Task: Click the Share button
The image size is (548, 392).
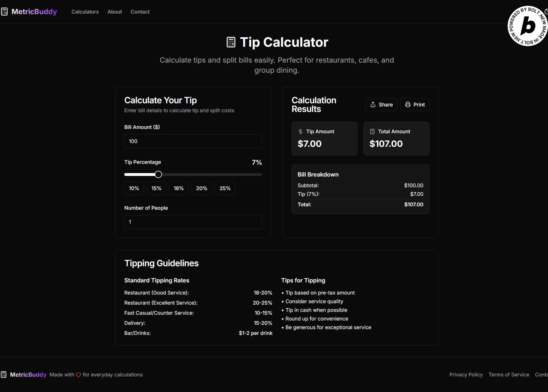Action: (381, 104)
